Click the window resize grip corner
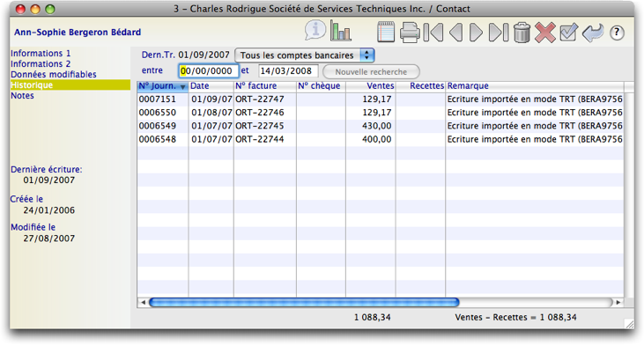Screen dimensions: 644x345 (x=629, y=324)
